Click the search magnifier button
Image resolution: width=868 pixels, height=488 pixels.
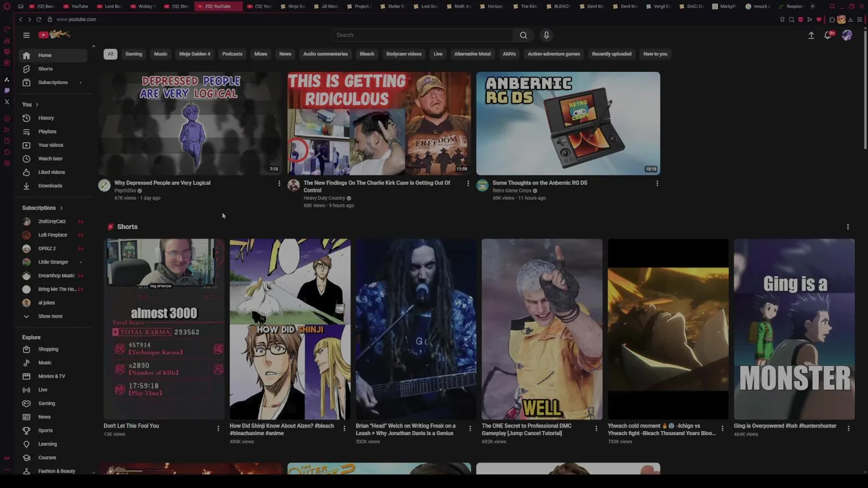tap(523, 35)
